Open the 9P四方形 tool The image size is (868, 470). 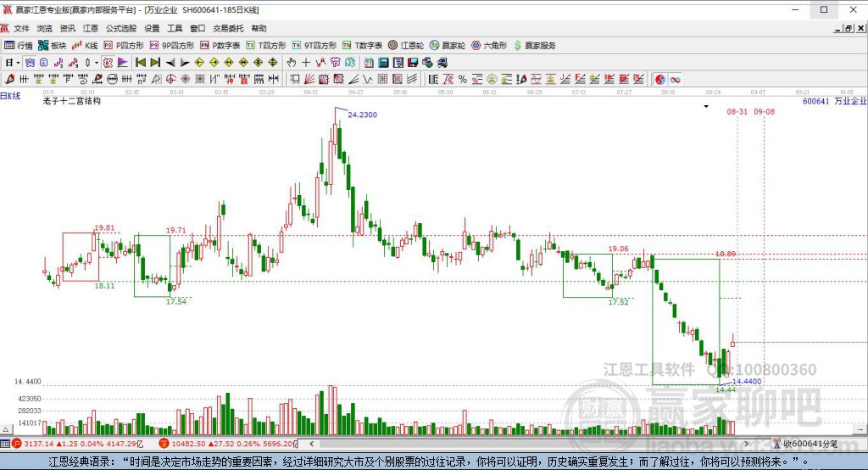(x=171, y=46)
